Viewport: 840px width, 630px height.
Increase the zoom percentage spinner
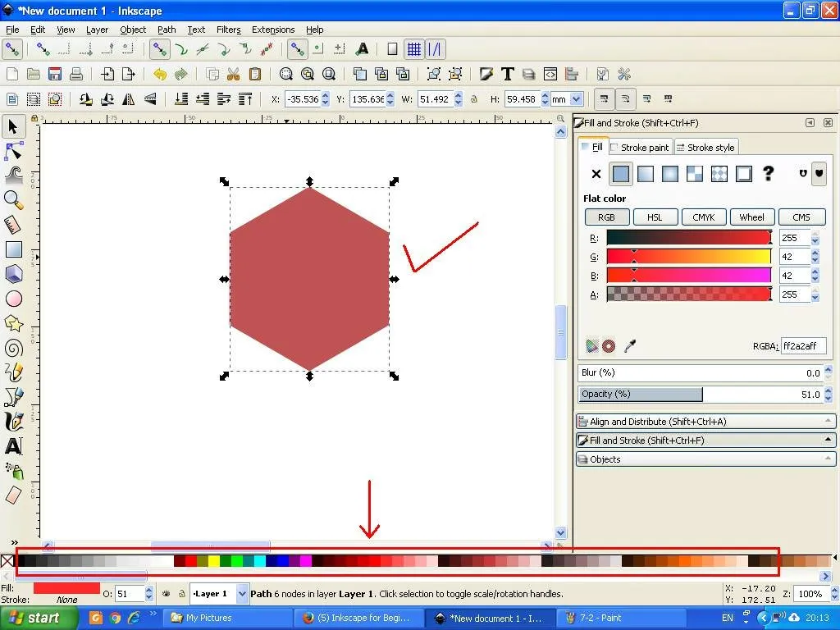click(x=834, y=590)
